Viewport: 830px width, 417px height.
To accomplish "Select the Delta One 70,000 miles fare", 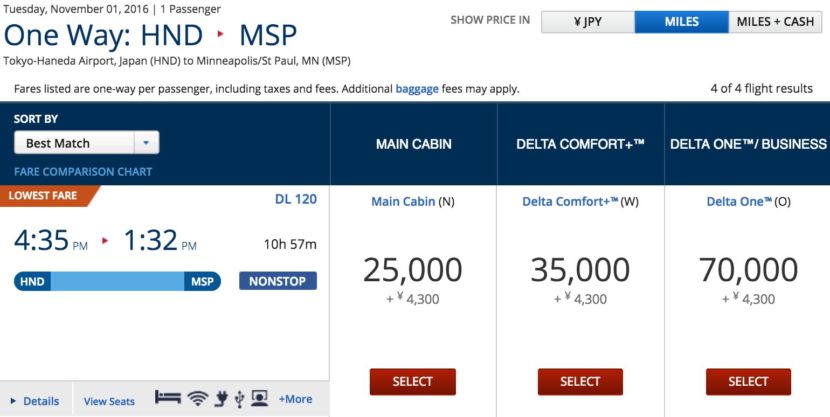I will tap(748, 381).
